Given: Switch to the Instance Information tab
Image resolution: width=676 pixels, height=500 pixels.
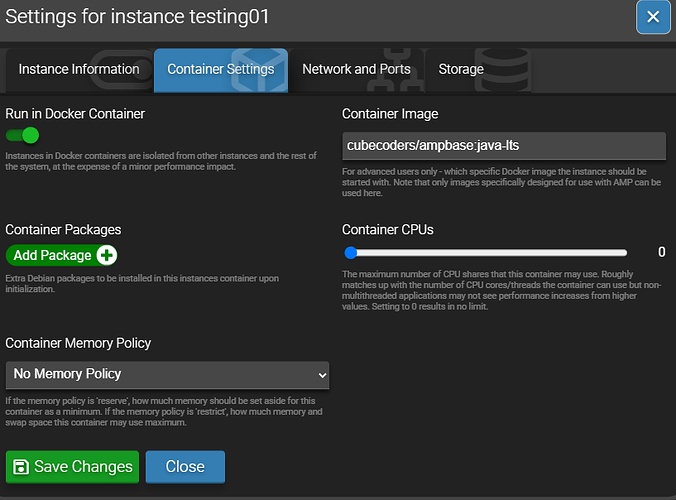Looking at the screenshot, I should (x=79, y=69).
